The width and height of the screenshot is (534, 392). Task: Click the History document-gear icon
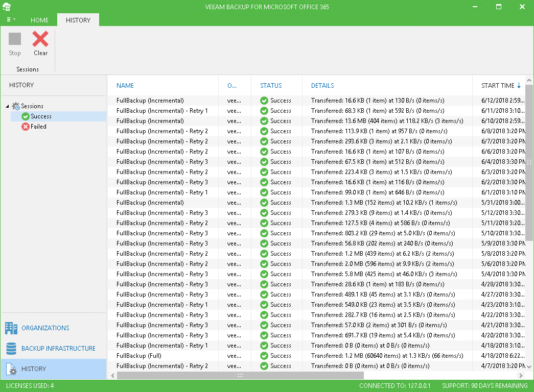[x=11, y=369]
